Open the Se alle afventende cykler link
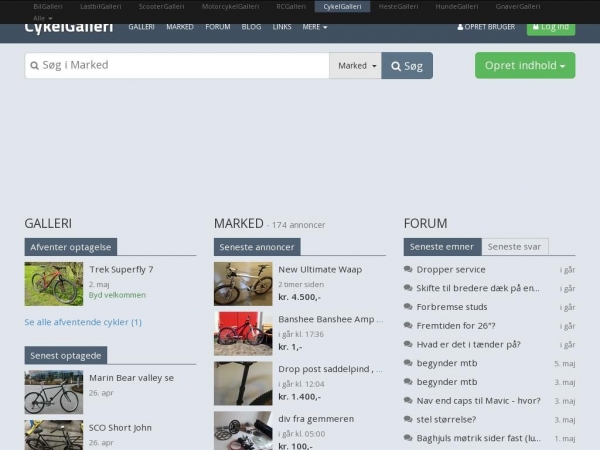Viewport: 600px width, 450px height. (83, 322)
